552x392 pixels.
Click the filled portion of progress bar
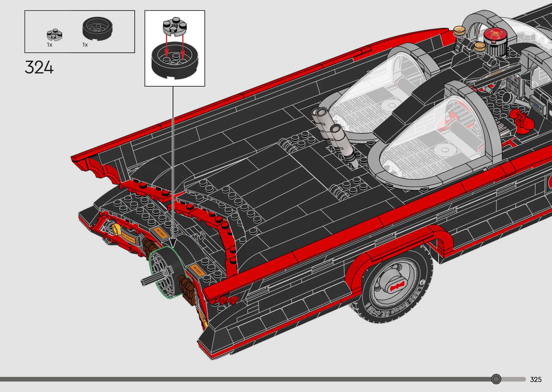point(242,379)
